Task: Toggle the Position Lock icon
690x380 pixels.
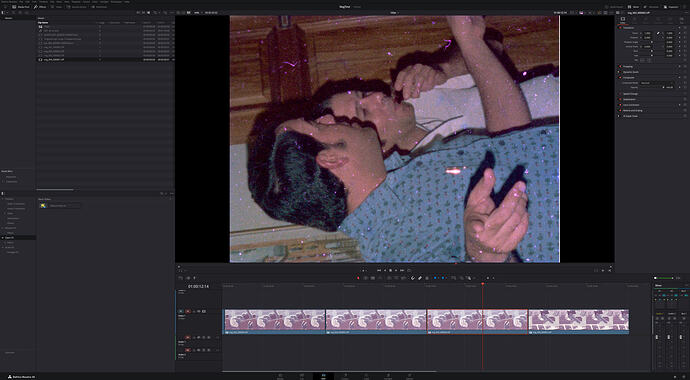Action: coord(427,278)
